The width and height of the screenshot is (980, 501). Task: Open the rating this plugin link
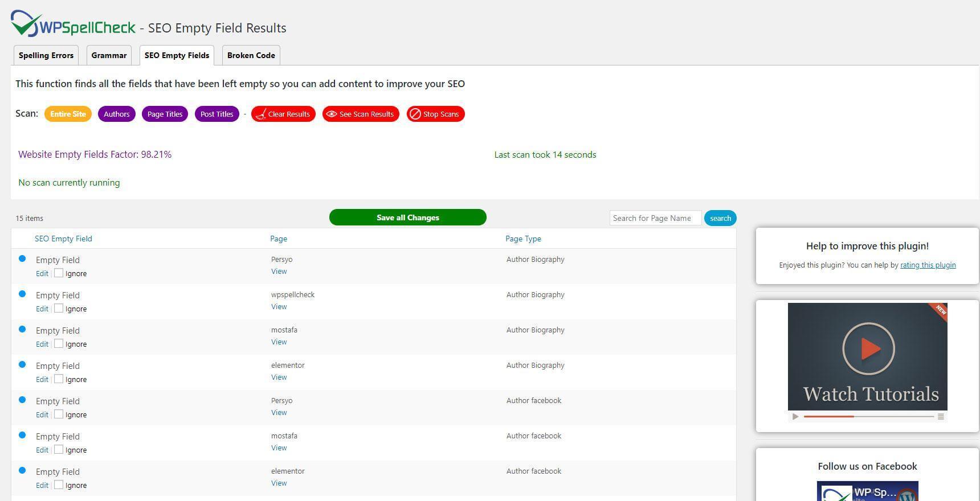tap(928, 265)
